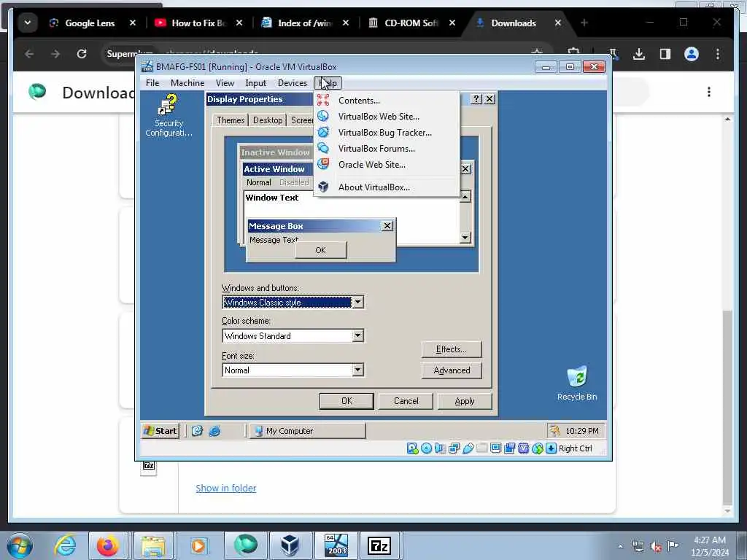
Task: Launch Internet Explorer from the VM quick launch
Action: 215,431
